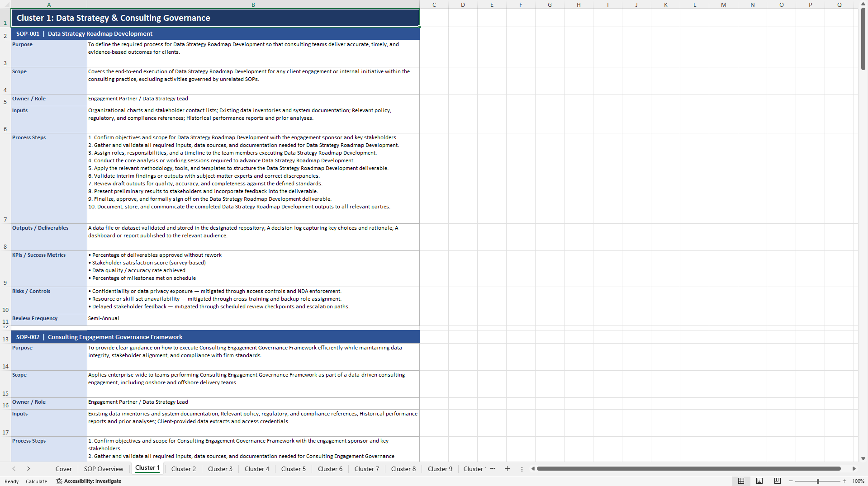Select the Review Frequency label cell
The image size is (868, 486).
(x=49, y=320)
